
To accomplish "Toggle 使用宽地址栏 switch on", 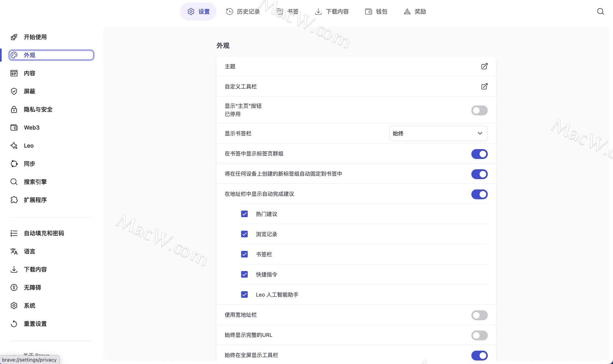I will [x=479, y=315].
